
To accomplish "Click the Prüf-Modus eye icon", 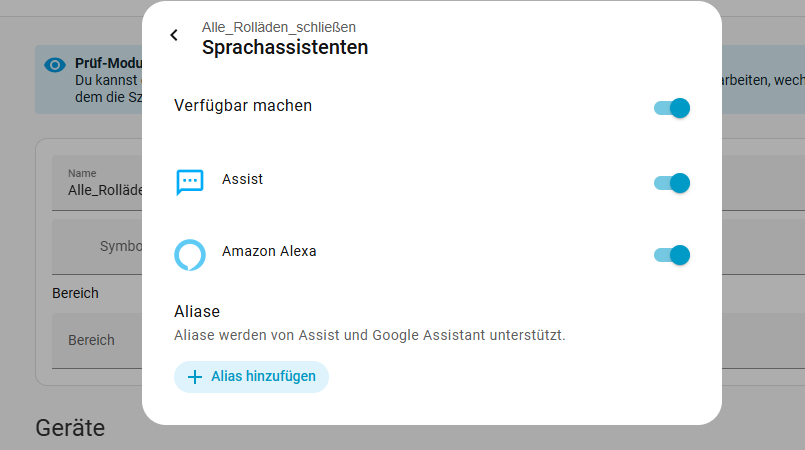I will tap(55, 65).
